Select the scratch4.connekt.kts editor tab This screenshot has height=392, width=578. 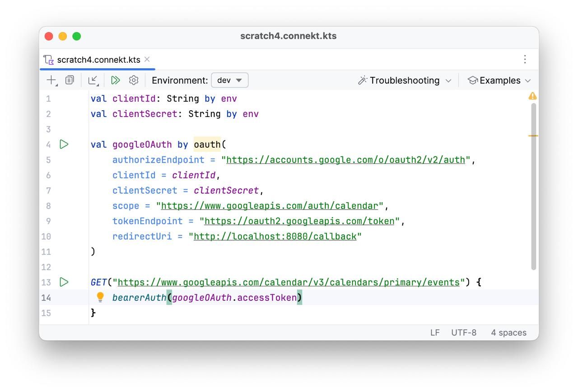98,60
